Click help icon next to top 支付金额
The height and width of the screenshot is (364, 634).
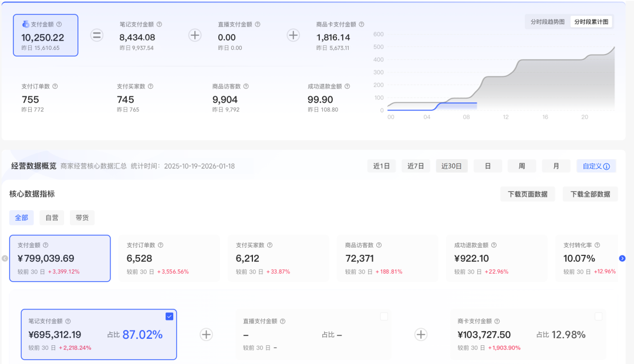pyautogui.click(x=59, y=24)
